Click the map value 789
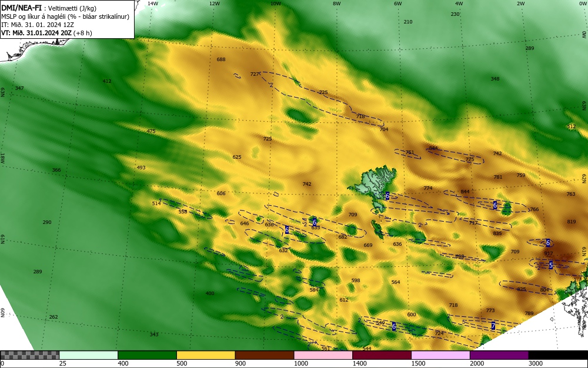This screenshot has height=368, width=588. (x=529, y=313)
